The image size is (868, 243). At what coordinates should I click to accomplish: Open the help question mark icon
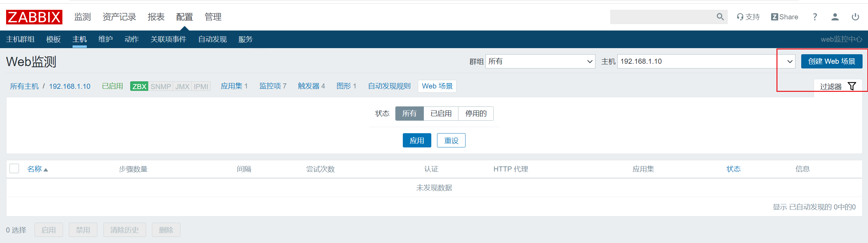click(815, 17)
